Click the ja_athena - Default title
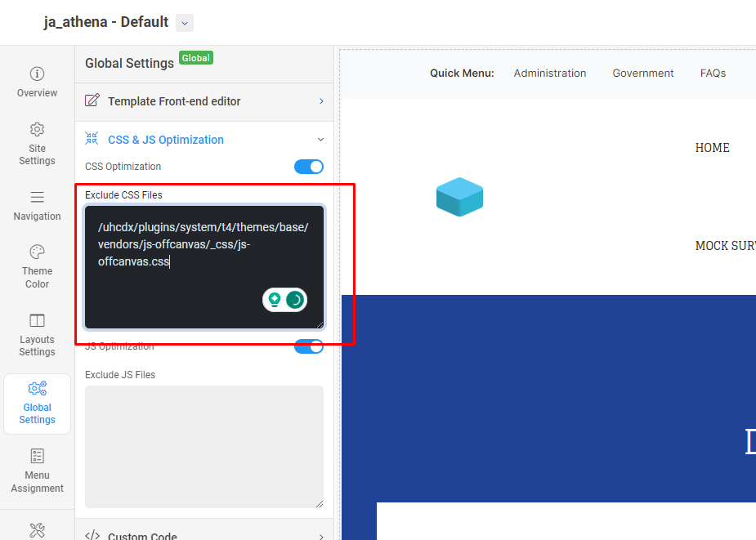756x540 pixels. coord(106,22)
